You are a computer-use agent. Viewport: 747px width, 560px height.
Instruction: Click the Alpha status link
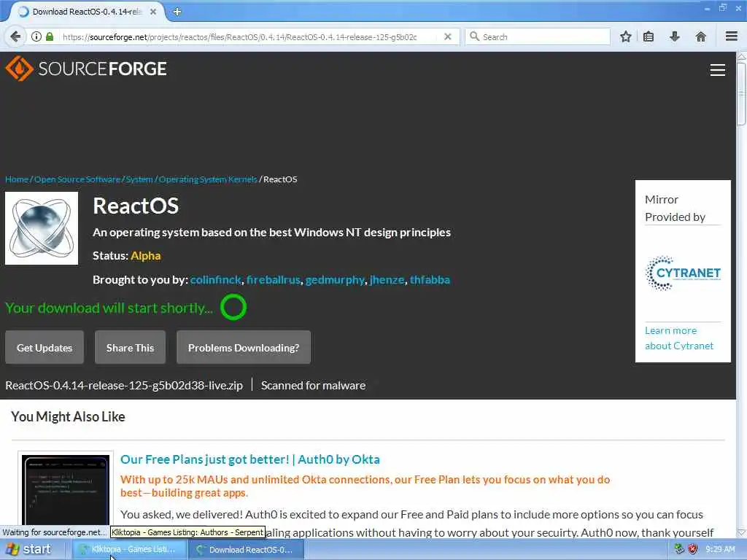145,256
